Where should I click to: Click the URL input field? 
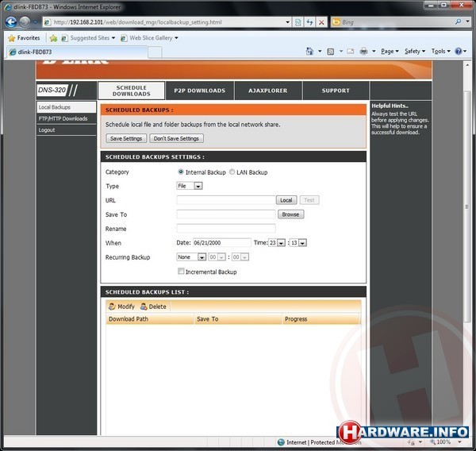(x=226, y=200)
